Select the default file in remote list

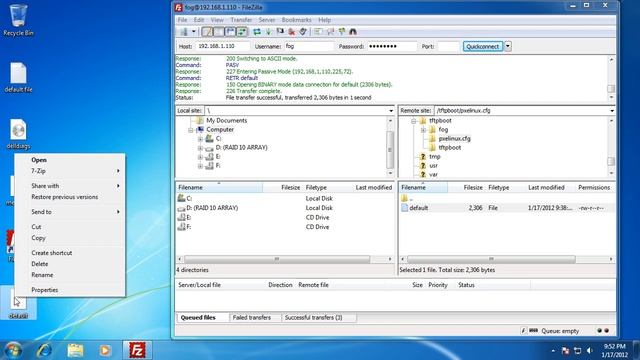pyautogui.click(x=418, y=208)
